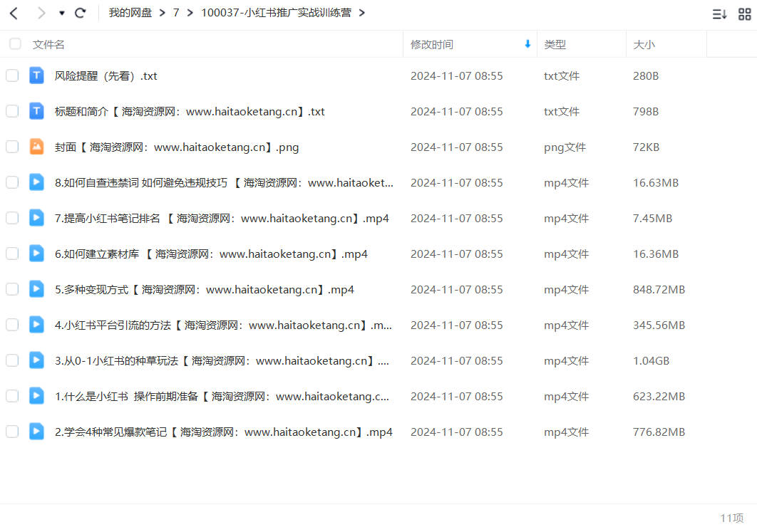This screenshot has width=757, height=532.
Task: Sort by 文件名 column header
Action: [48, 44]
